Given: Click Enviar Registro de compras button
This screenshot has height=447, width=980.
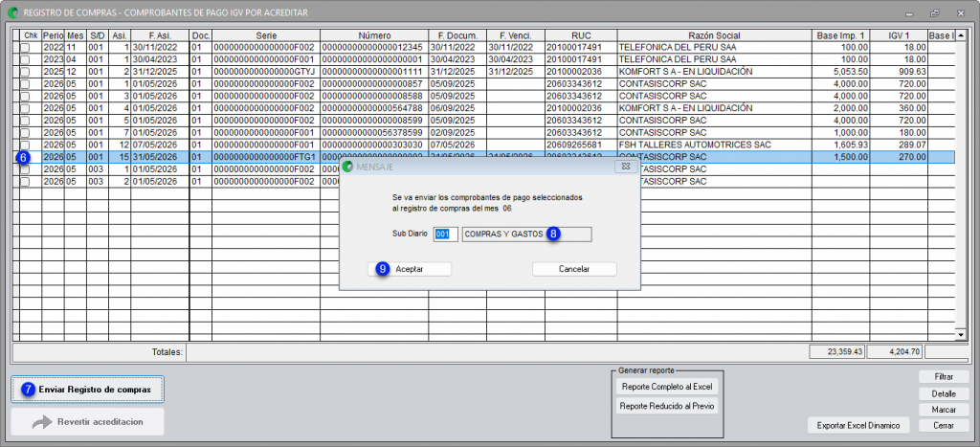Looking at the screenshot, I should tap(87, 389).
